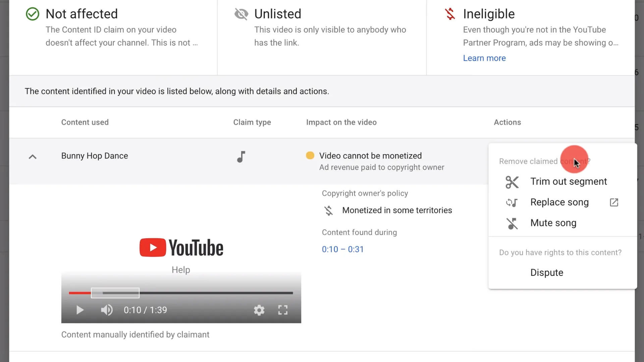Click the 'Actions' column header
The image size is (644, 362).
point(507,122)
